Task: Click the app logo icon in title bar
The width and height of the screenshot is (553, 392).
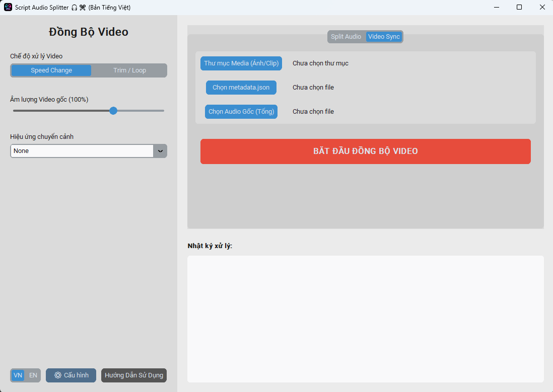Action: click(x=8, y=8)
